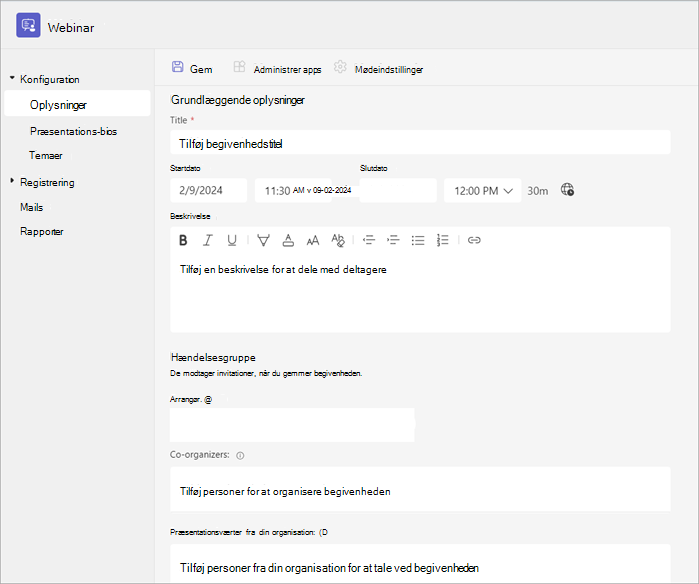This screenshot has width=699, height=584.
Task: Click the Webinar title text
Action: pos(71,28)
